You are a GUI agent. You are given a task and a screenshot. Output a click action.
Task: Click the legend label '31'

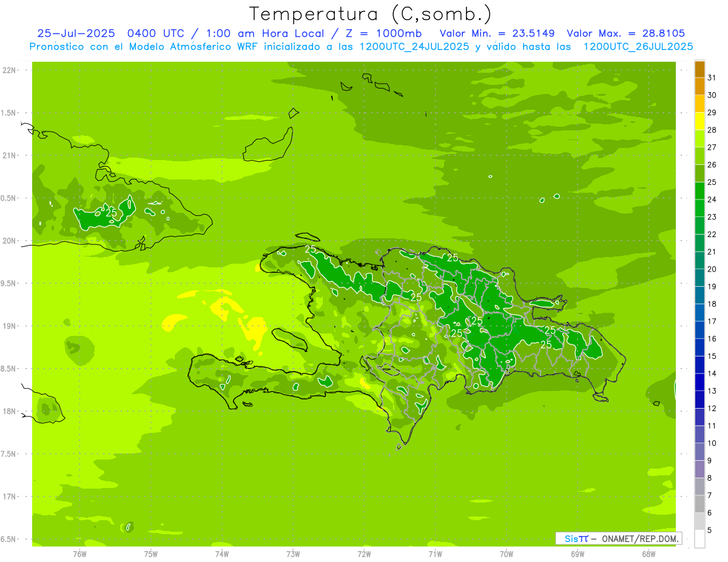(712, 78)
